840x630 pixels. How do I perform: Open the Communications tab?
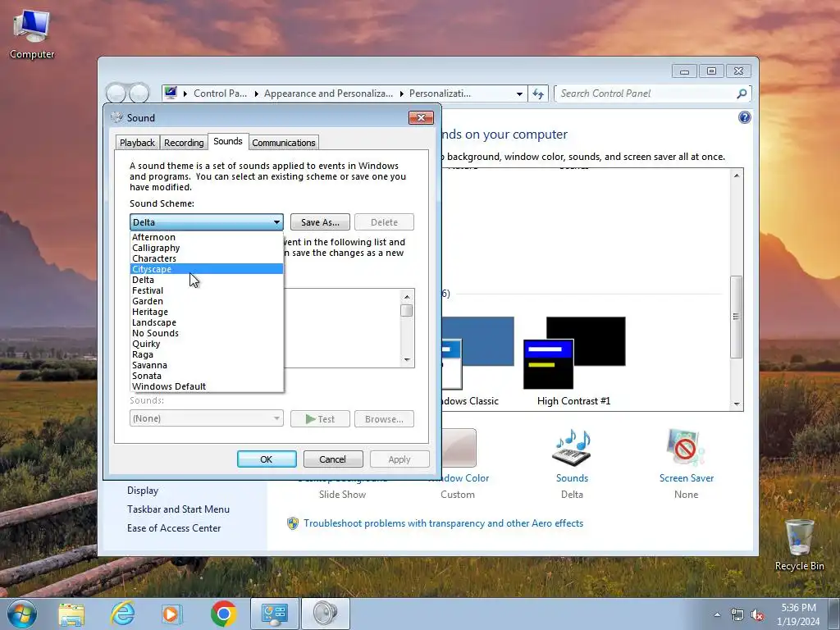click(x=283, y=143)
